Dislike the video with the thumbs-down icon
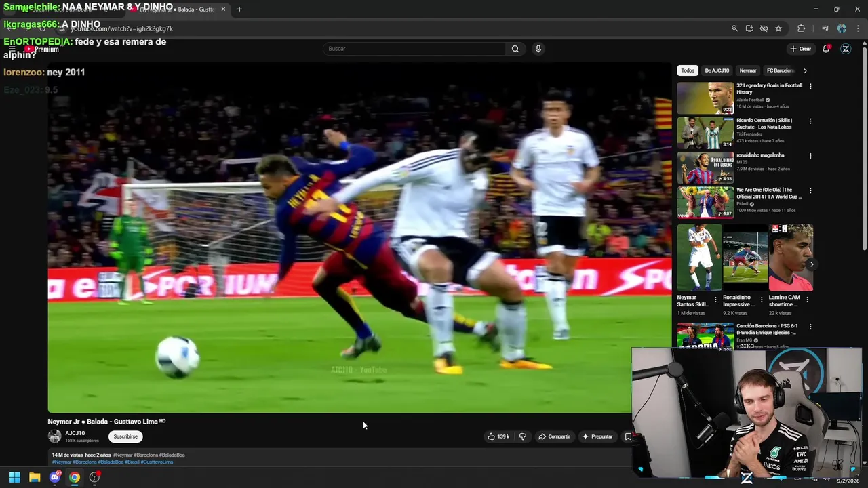Screen dimensions: 868x488 (522, 436)
